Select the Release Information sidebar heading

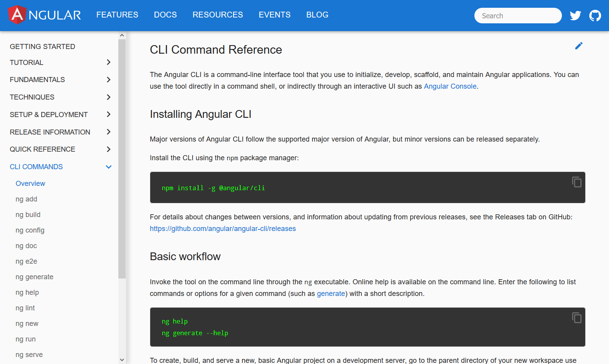click(50, 132)
